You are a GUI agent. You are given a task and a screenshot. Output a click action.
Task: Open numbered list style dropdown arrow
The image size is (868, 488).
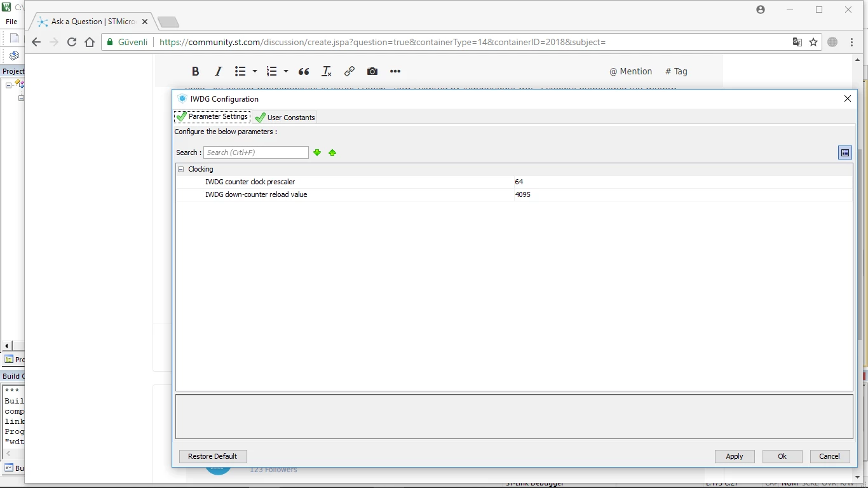(286, 71)
